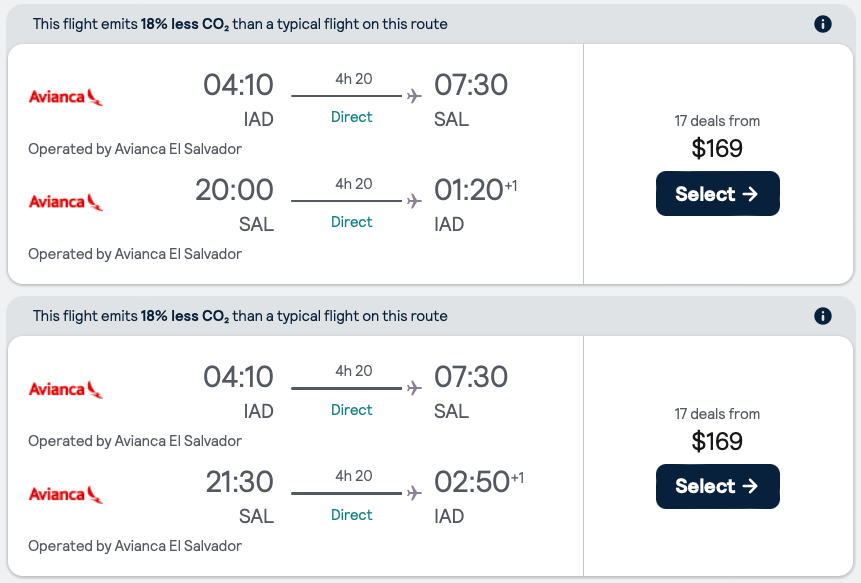Click info icon on first itinerary's CO₂ banner
861x583 pixels.
coord(823,24)
